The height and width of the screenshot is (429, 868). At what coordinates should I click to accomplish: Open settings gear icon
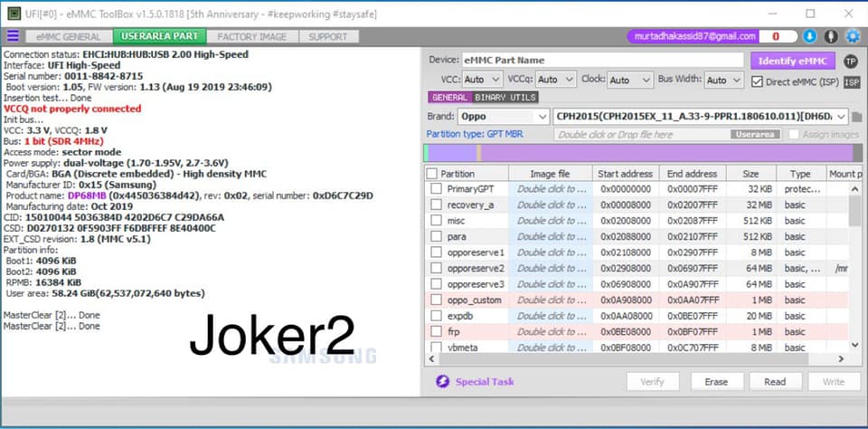click(x=853, y=36)
